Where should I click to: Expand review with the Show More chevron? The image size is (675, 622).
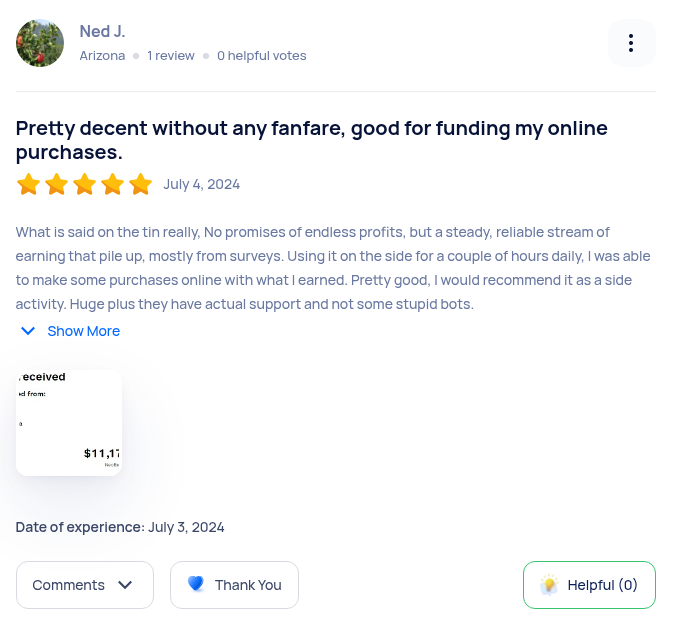[x=28, y=331]
